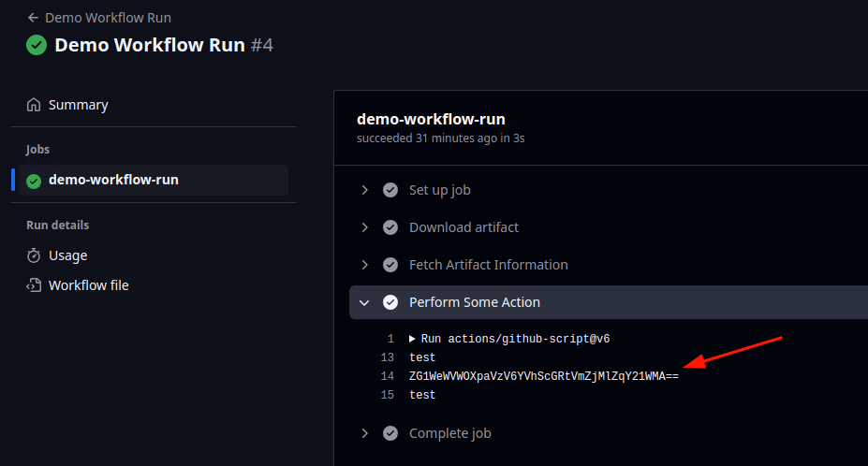This screenshot has width=868, height=466.
Task: Click the check icon for Fetch Artifact Information
Action: pos(390,265)
